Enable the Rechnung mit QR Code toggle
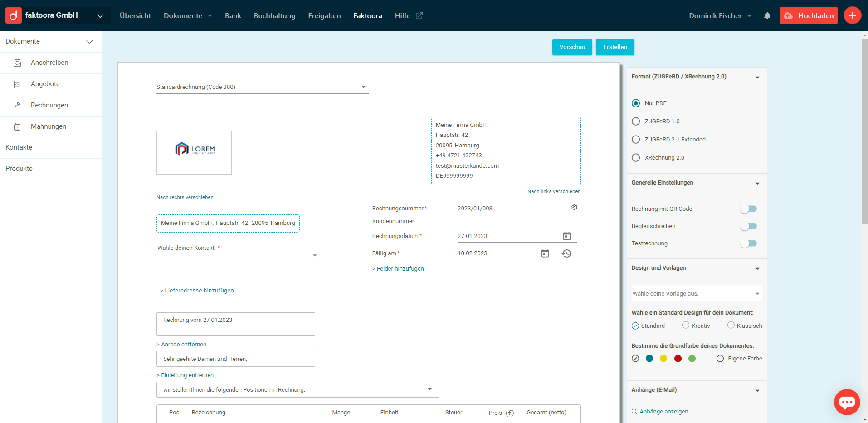 (748, 209)
